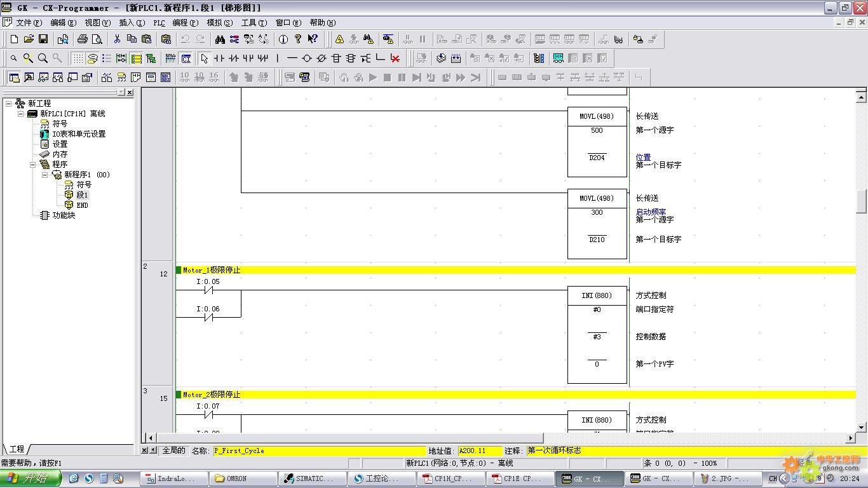Viewport: 868px width, 488px height.
Task: Open the 插入 menu
Action: pyautogui.click(x=132, y=22)
